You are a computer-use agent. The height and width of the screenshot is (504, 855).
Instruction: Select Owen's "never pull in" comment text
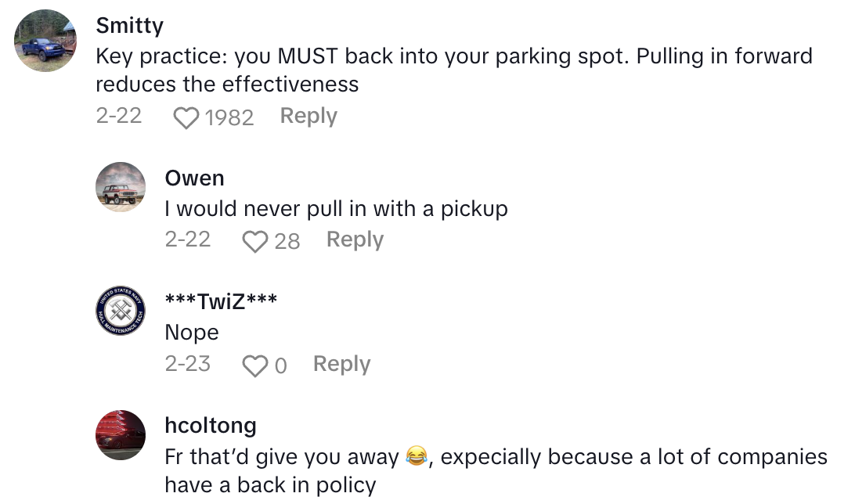pyautogui.click(x=336, y=209)
